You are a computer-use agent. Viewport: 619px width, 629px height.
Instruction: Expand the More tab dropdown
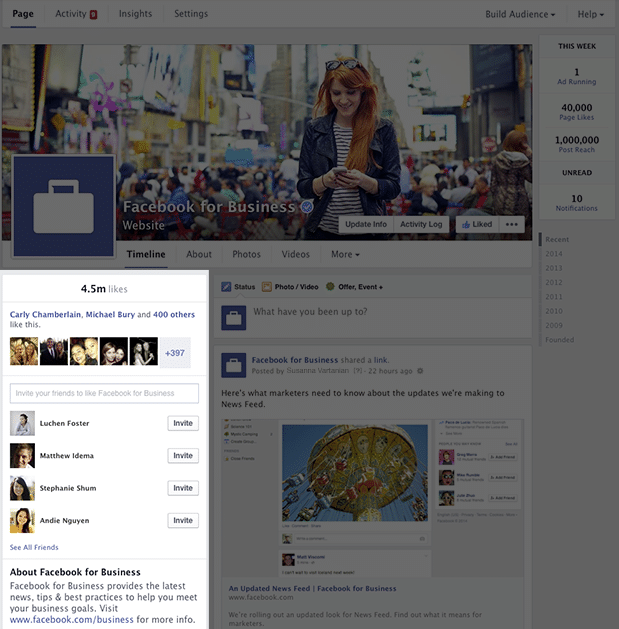[x=345, y=255]
